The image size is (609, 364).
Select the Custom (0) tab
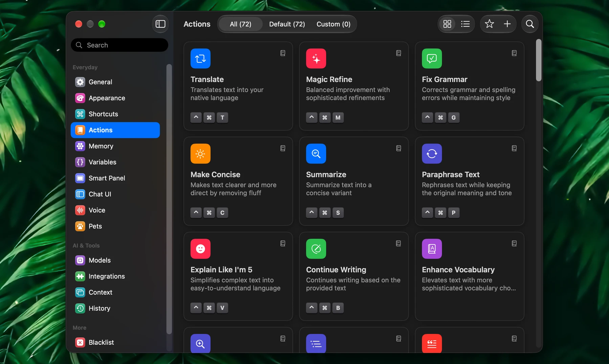333,24
